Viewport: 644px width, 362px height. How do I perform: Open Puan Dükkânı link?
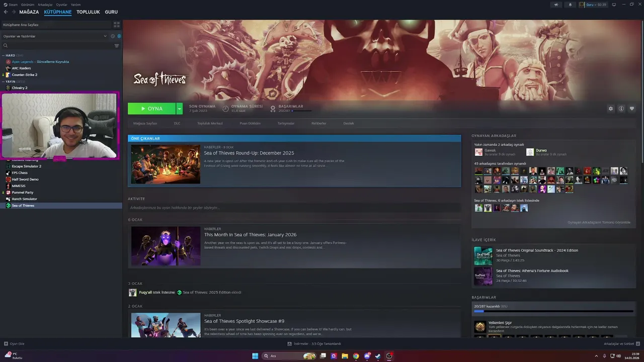coord(250,123)
